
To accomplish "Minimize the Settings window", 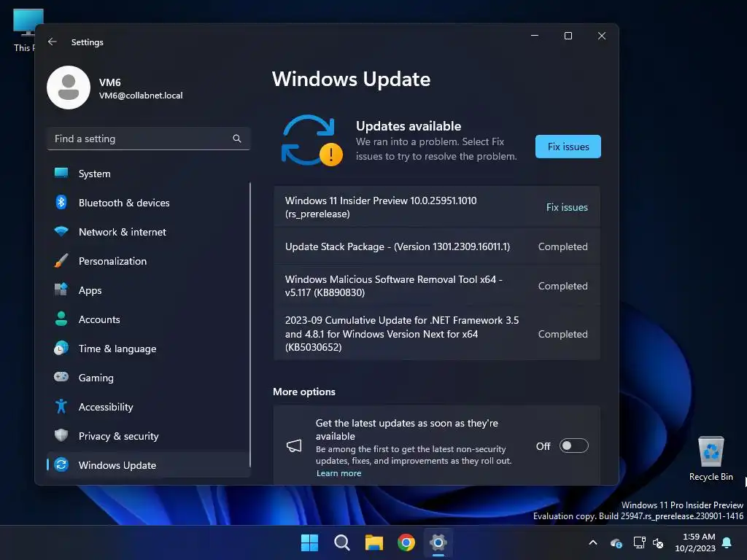I will pos(535,36).
